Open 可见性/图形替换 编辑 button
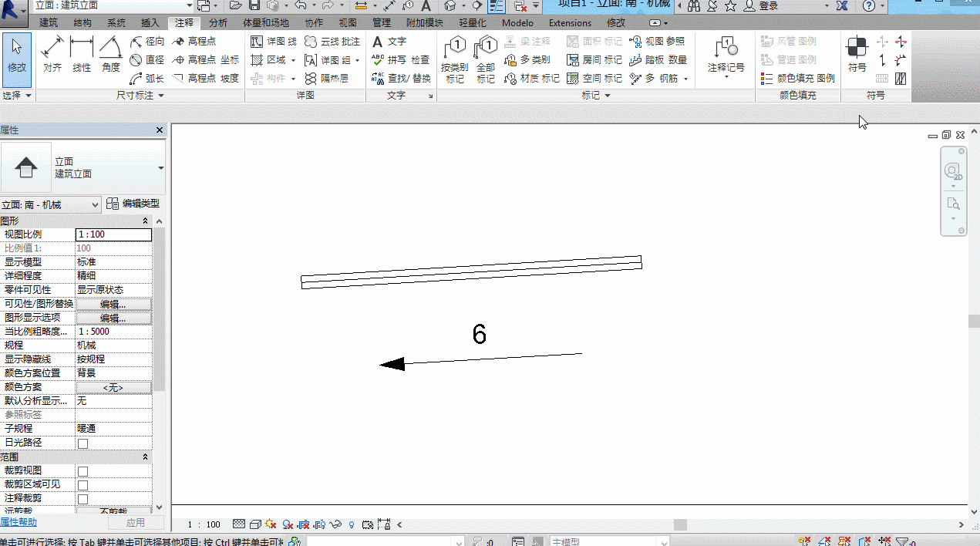Viewport: 980px width, 546px height. tap(113, 304)
